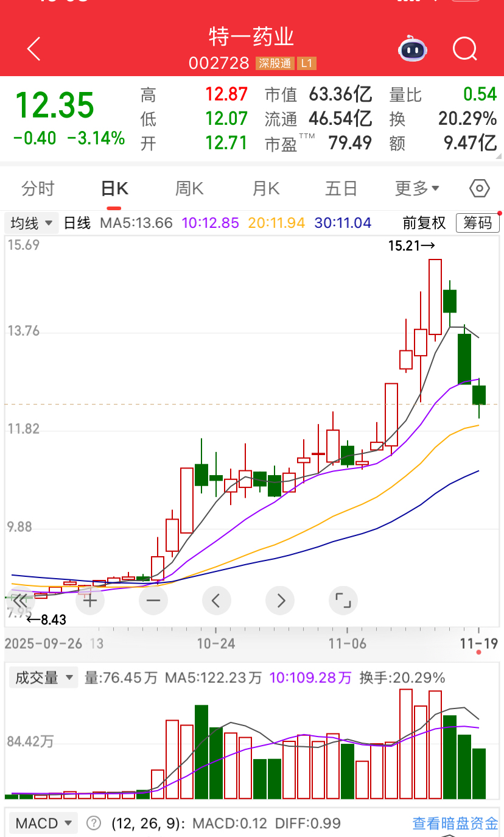504x837 pixels.
Task: Zoom out chart with minus button
Action: pyautogui.click(x=153, y=601)
